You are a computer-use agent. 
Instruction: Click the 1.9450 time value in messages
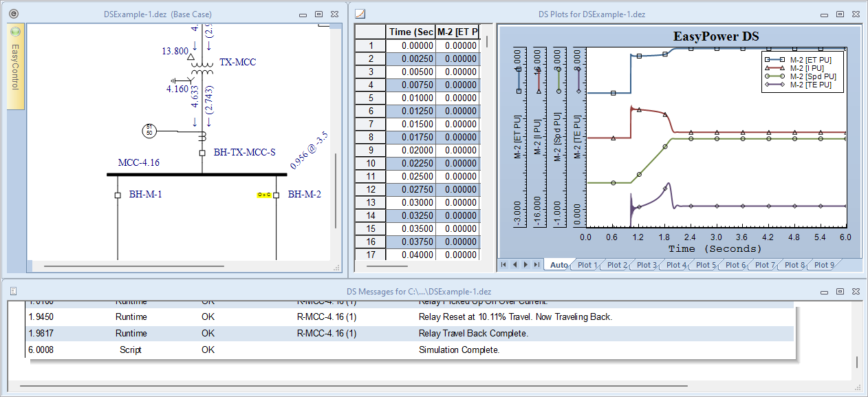point(41,317)
